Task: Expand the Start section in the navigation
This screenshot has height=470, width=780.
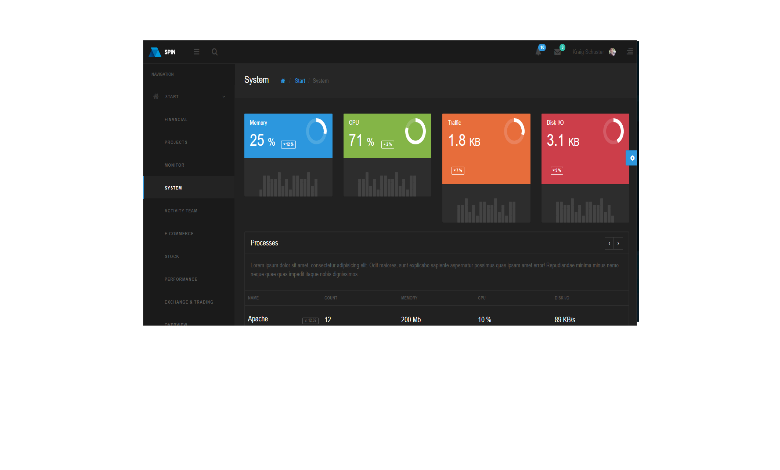Action: tap(188, 97)
